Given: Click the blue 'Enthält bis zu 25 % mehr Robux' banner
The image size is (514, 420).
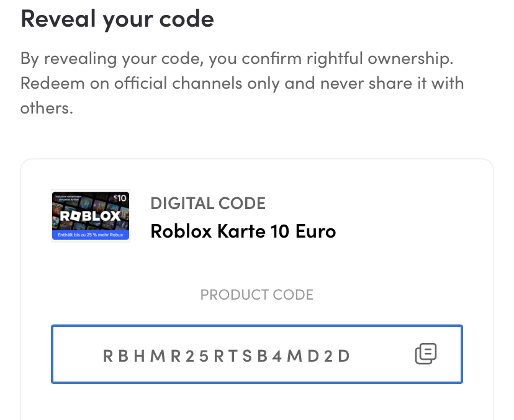Looking at the screenshot, I should click(91, 235).
